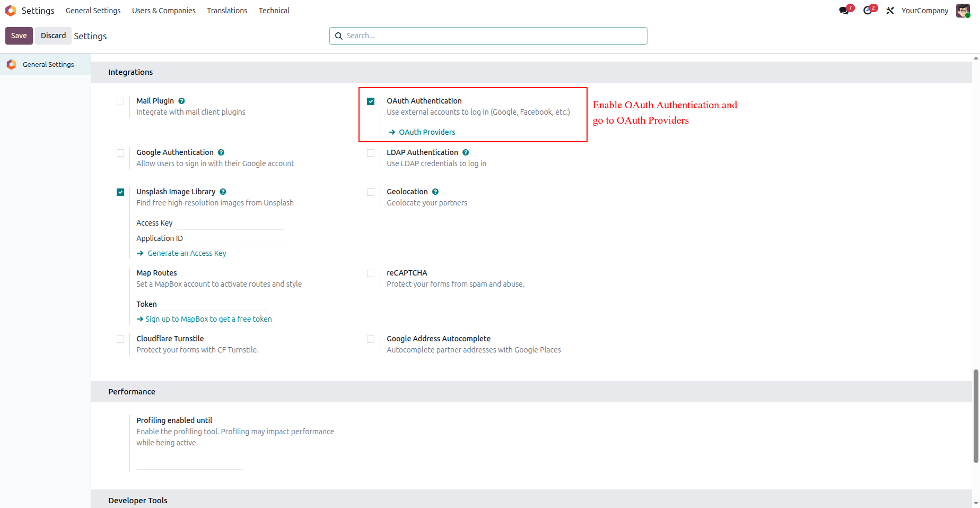Screen dimensions: 980x508
Task: Click the settings Search field
Action: click(x=488, y=36)
